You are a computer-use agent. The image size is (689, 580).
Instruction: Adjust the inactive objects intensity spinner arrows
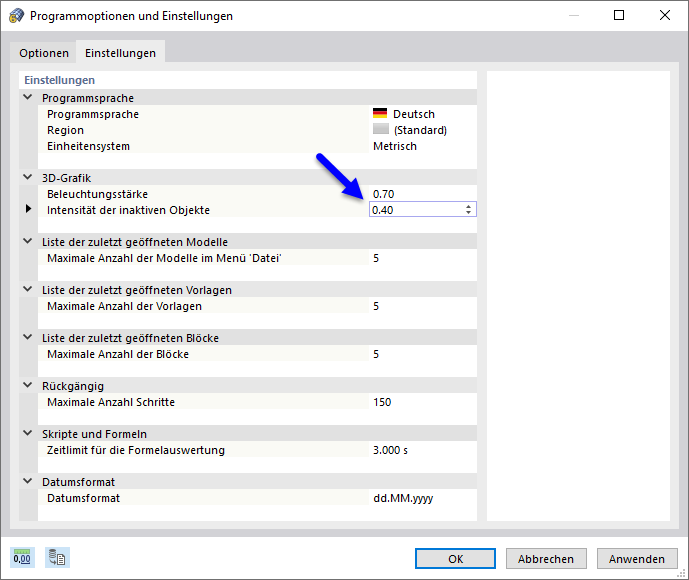468,210
